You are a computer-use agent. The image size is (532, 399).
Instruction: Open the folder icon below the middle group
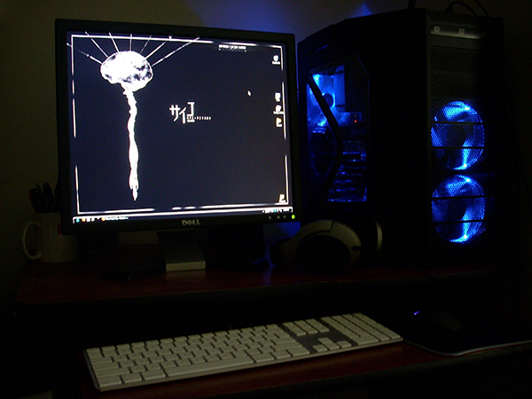click(x=278, y=123)
